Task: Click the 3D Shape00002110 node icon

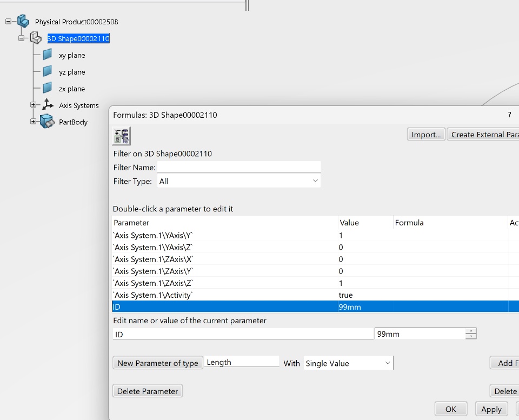Action: [35, 38]
